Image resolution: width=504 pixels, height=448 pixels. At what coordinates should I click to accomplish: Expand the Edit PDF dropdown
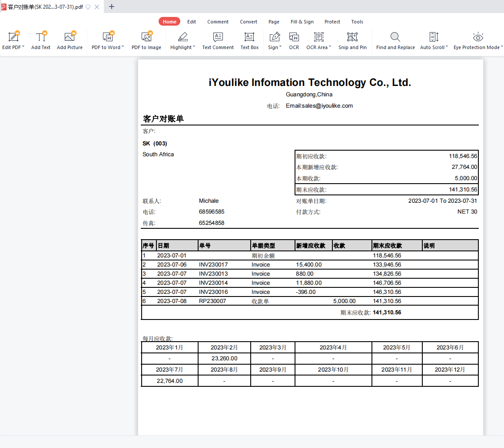tap(23, 47)
